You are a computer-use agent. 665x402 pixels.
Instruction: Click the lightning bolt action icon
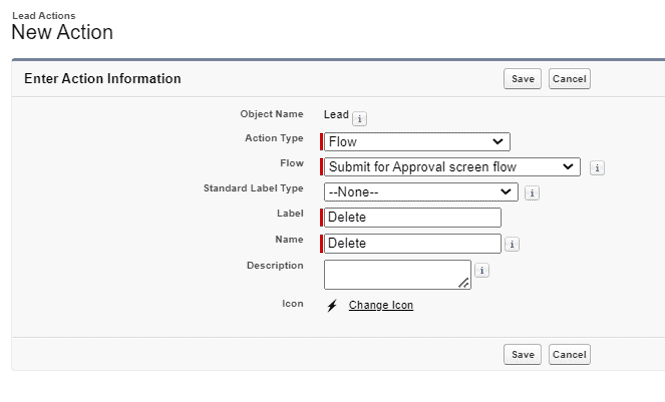pyautogui.click(x=332, y=305)
